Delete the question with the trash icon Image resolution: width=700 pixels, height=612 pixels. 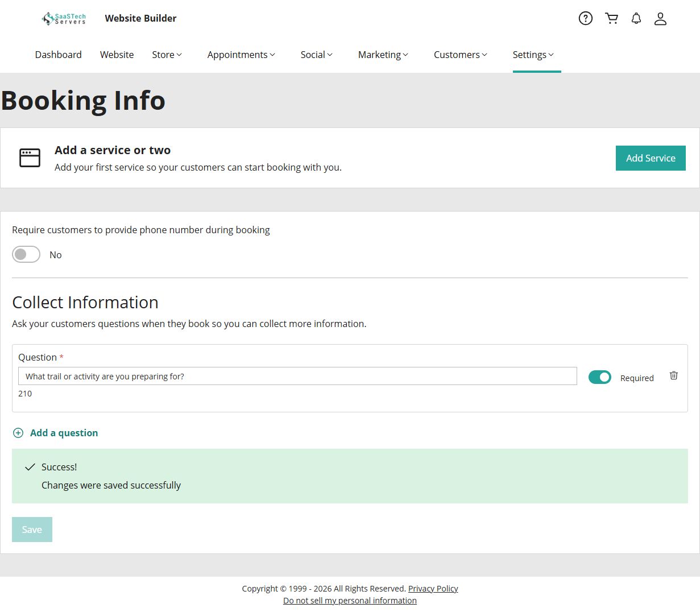point(674,375)
